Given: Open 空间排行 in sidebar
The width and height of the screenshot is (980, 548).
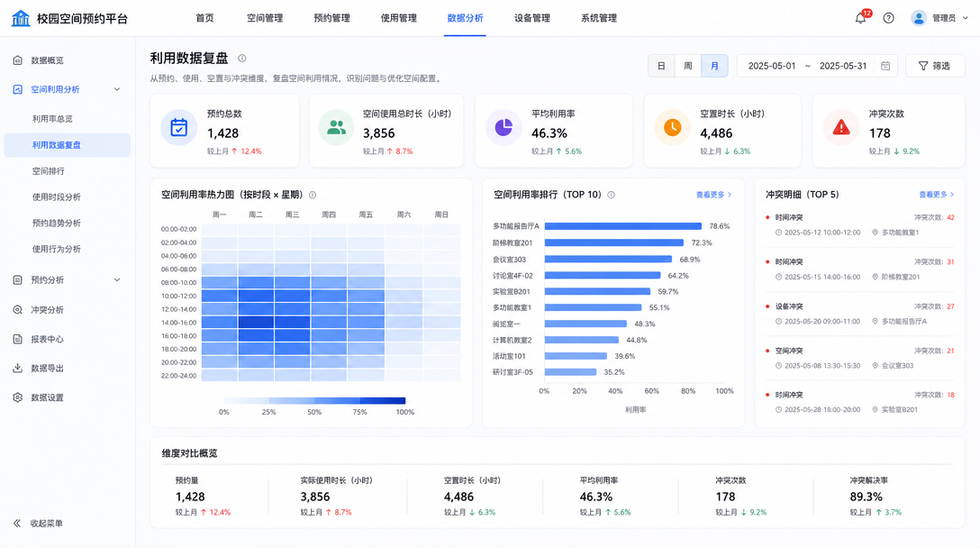Looking at the screenshot, I should [48, 170].
